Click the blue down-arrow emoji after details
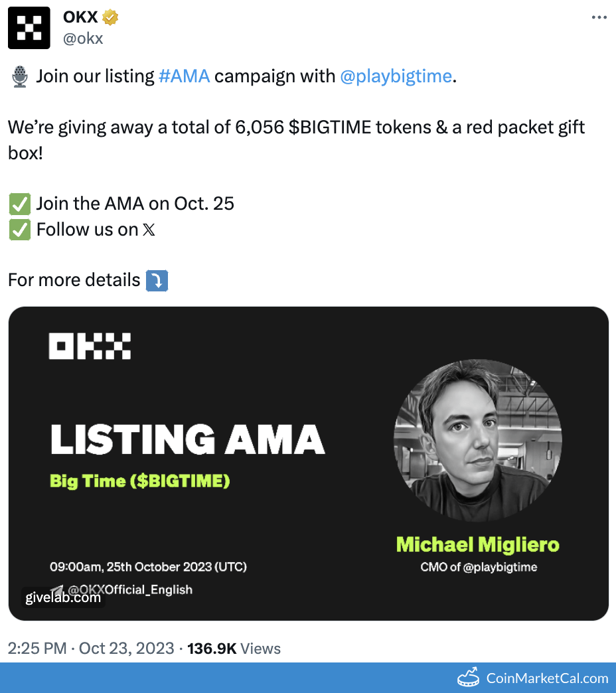Image resolution: width=616 pixels, height=693 pixels. 157,280
